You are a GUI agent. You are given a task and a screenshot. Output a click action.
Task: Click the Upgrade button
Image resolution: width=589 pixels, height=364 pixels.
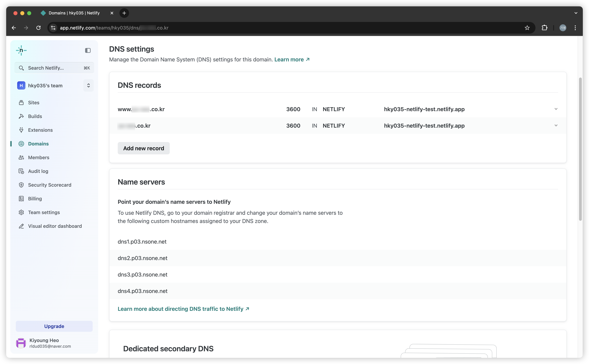tap(54, 326)
